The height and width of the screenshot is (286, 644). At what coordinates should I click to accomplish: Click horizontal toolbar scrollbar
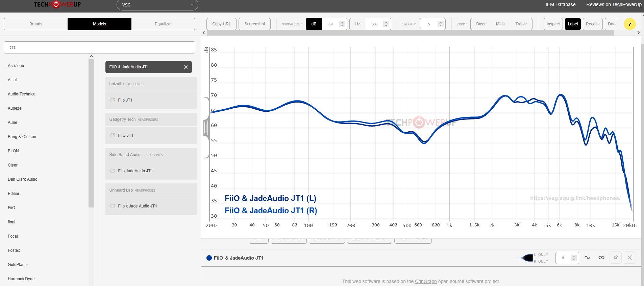[x=410, y=33]
